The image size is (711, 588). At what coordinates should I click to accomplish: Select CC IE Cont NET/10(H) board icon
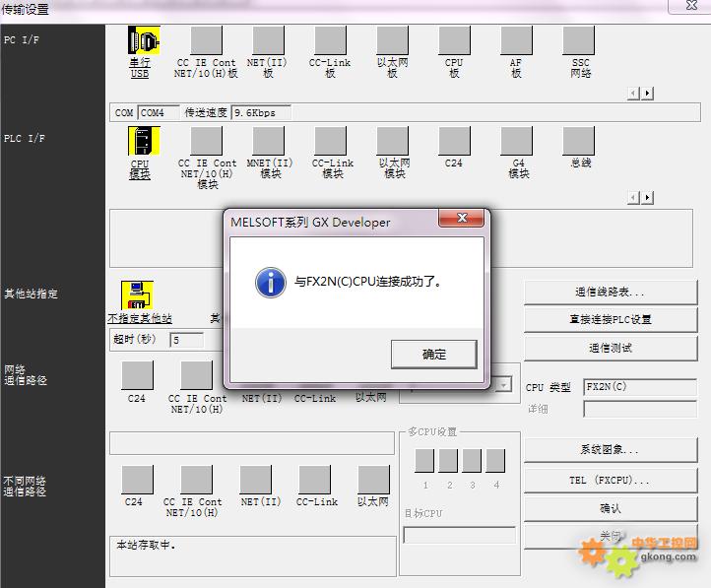tap(207, 40)
